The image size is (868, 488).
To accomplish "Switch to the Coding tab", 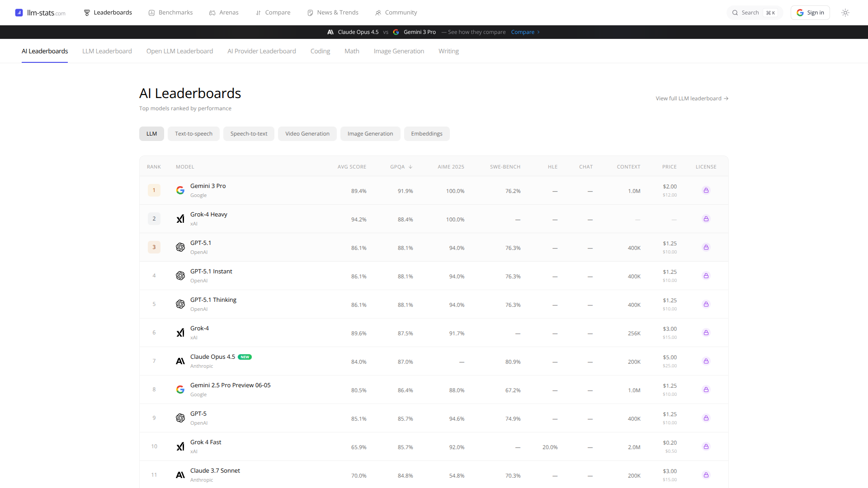I will pyautogui.click(x=320, y=51).
